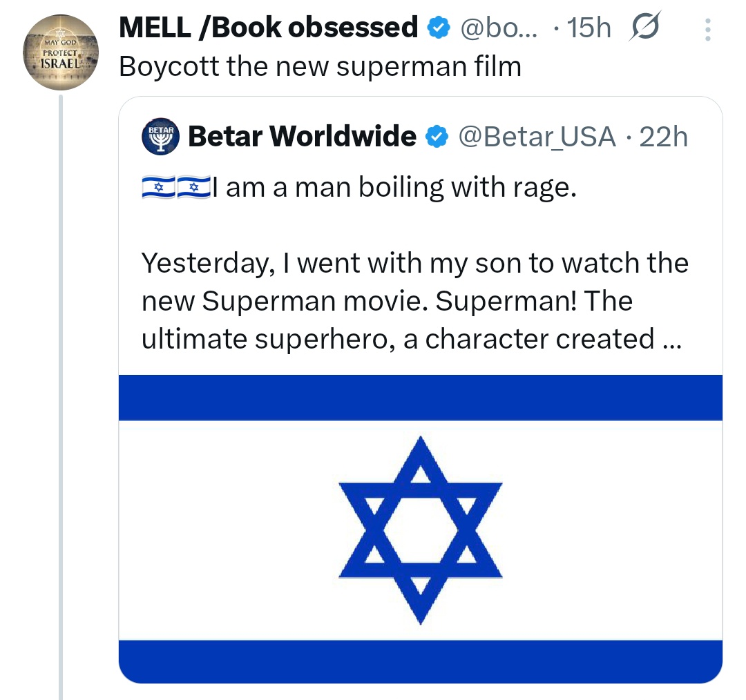746x700 pixels.
Task: Click the 22h timestamp on quoted post
Action: (x=664, y=137)
